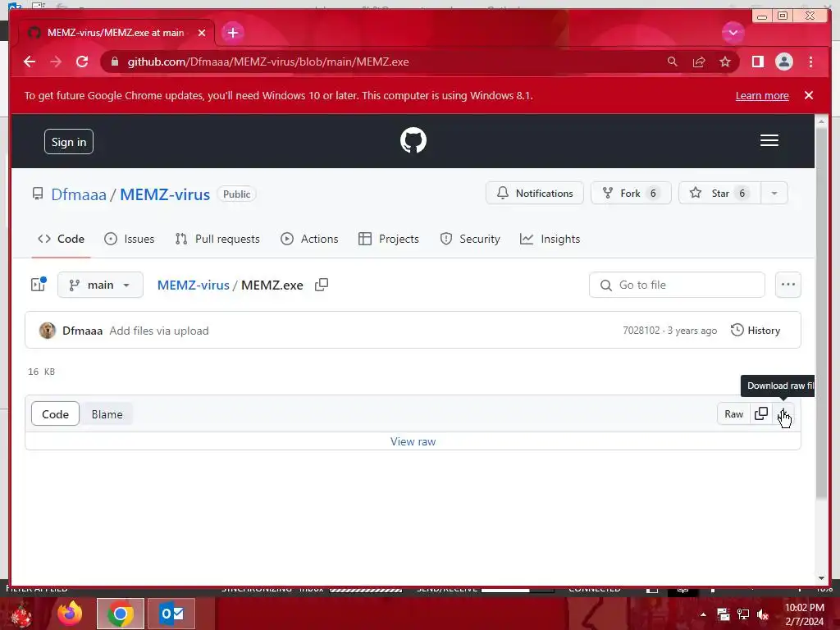The width and height of the screenshot is (840, 630).
Task: Toggle Chrome side panel
Action: tap(757, 62)
